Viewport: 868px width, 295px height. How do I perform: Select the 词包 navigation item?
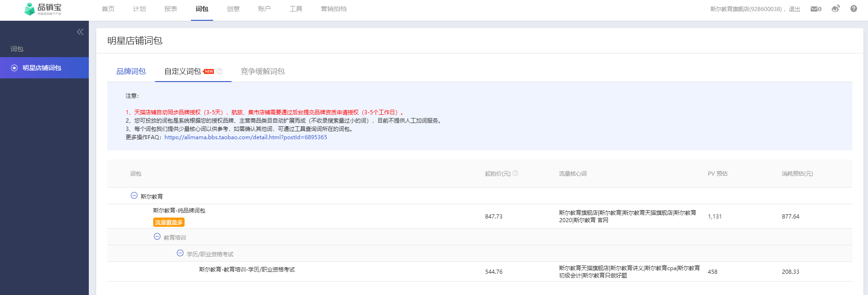pos(202,9)
